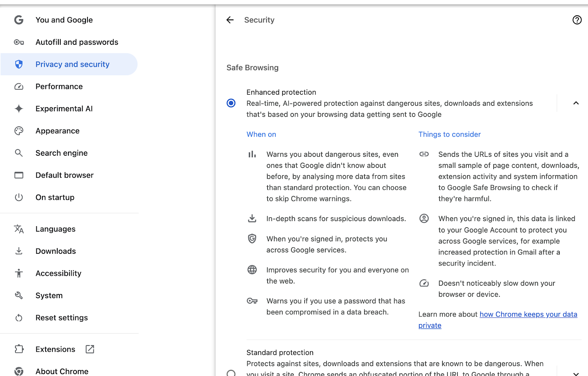Click the palette icon beside Appearance

tap(19, 131)
